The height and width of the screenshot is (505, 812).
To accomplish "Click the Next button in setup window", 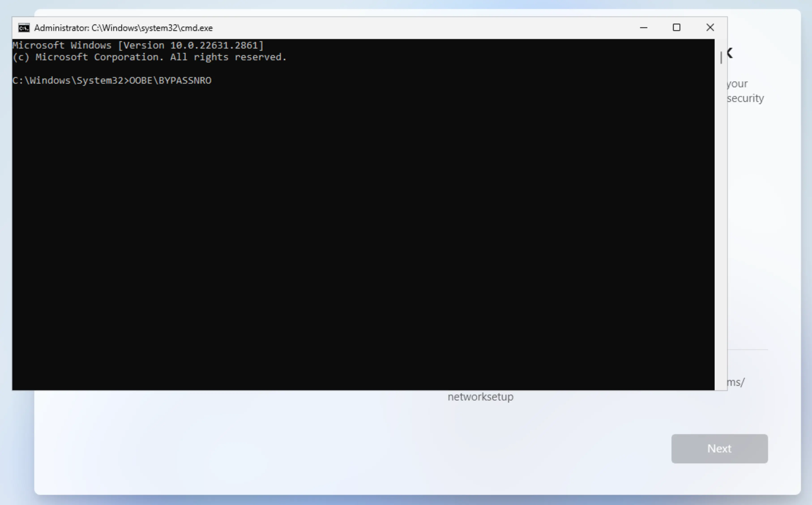I will [720, 449].
